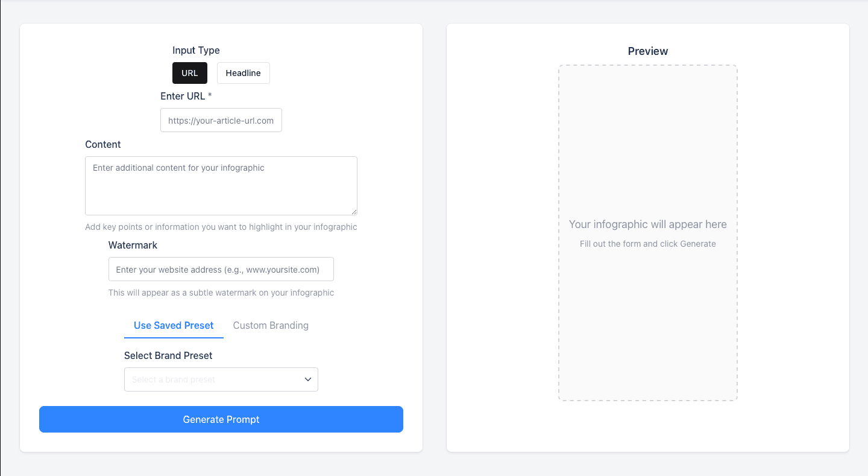Screen dimensions: 868x476
Task: Click the Enter URL text field
Action: click(221, 120)
